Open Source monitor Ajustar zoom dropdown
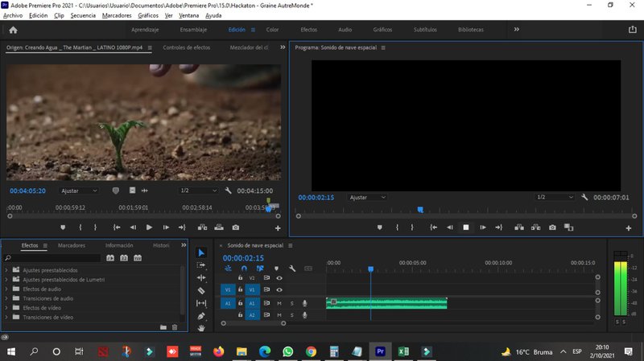The width and height of the screenshot is (644, 361). coord(79,191)
